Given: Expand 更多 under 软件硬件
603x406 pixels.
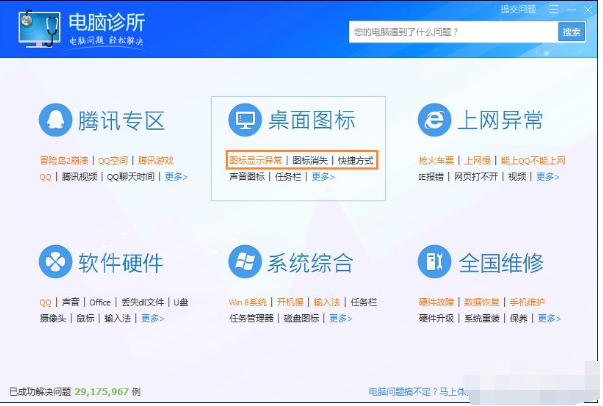Looking at the screenshot, I should coord(152,319).
